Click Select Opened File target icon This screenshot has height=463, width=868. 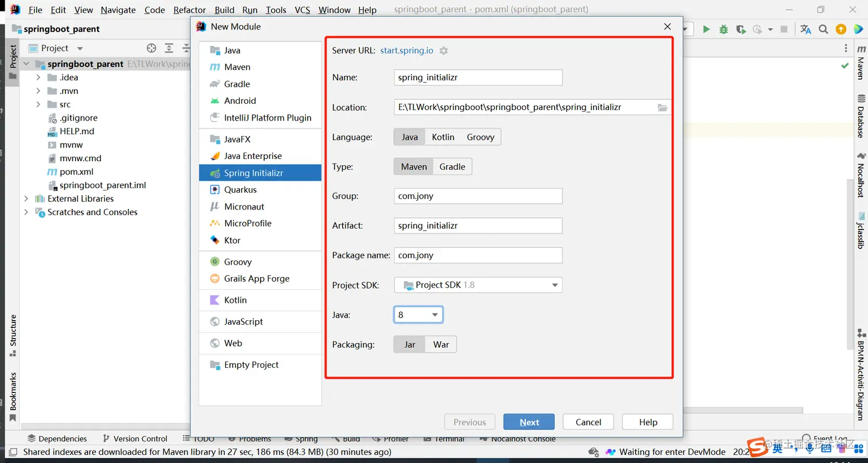click(152, 48)
